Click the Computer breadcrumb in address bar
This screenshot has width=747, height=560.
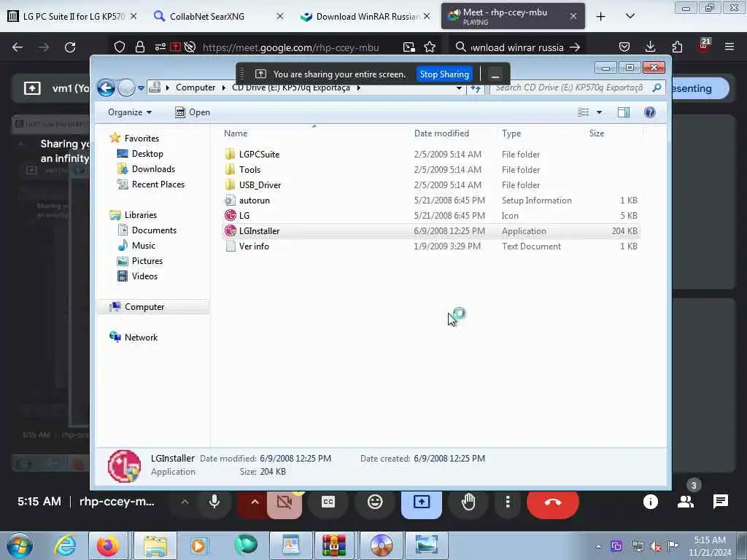(196, 87)
